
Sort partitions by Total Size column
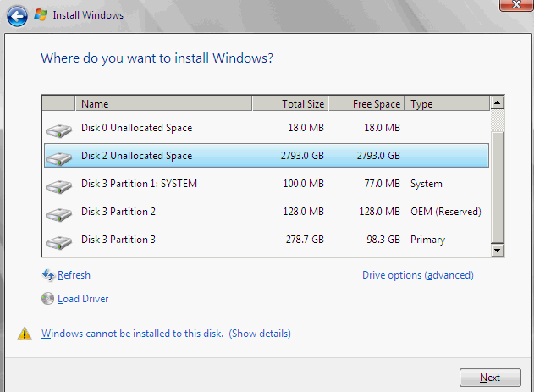tap(290, 104)
